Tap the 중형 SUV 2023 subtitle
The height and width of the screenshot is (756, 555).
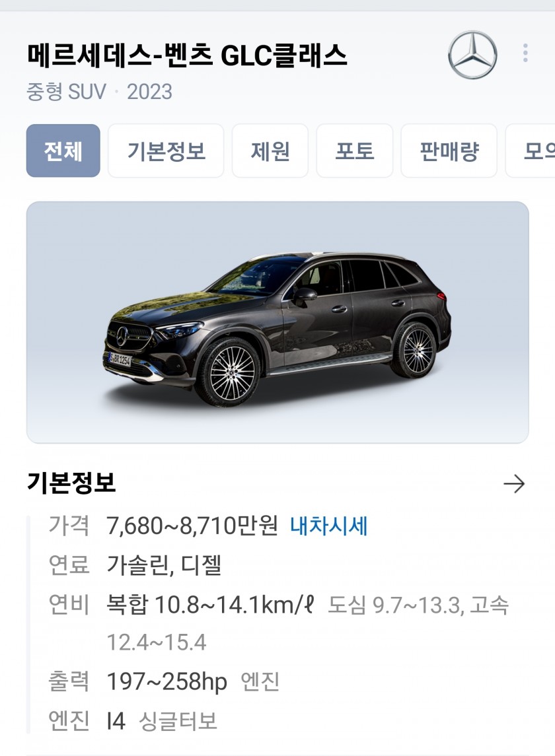pyautogui.click(x=99, y=92)
